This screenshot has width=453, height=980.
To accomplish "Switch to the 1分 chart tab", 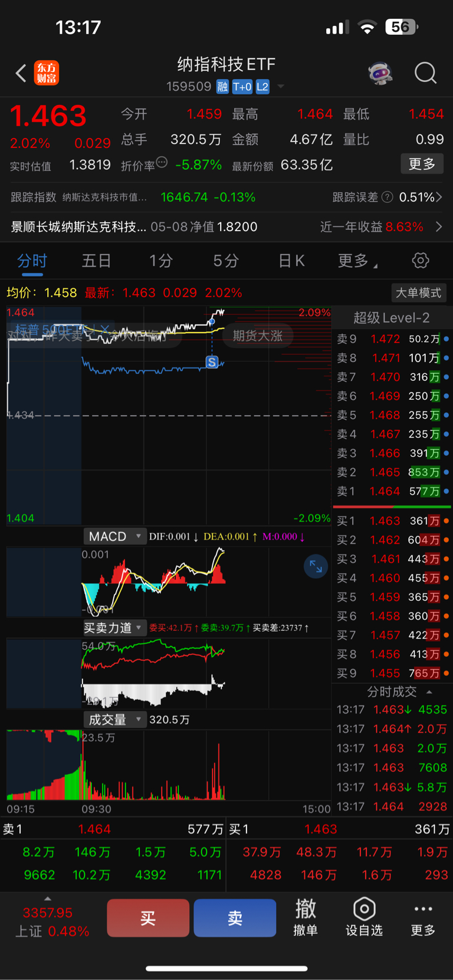I will pos(160,261).
